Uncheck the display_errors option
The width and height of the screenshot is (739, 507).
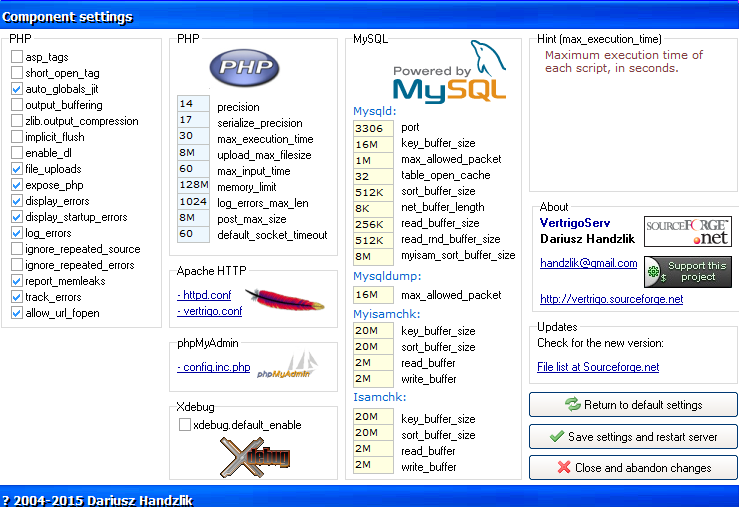(x=17, y=201)
